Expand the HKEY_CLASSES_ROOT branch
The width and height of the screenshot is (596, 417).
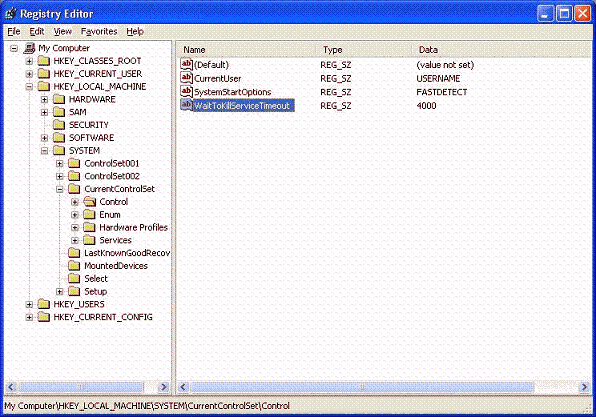click(x=29, y=61)
